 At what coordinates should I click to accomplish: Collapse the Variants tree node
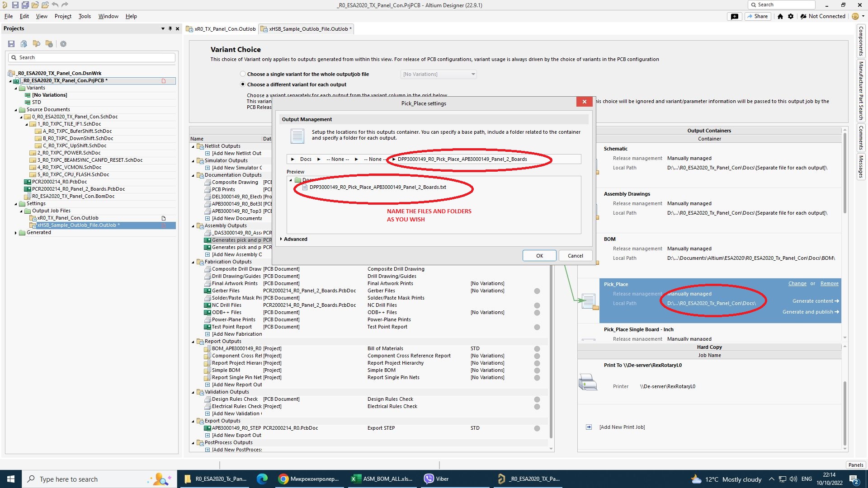click(16, 88)
